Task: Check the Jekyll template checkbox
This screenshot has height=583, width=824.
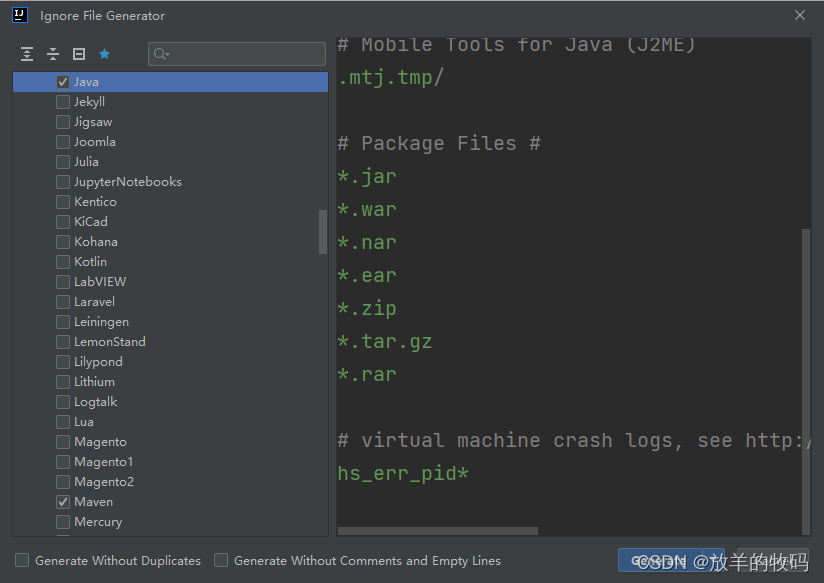Action: point(62,101)
